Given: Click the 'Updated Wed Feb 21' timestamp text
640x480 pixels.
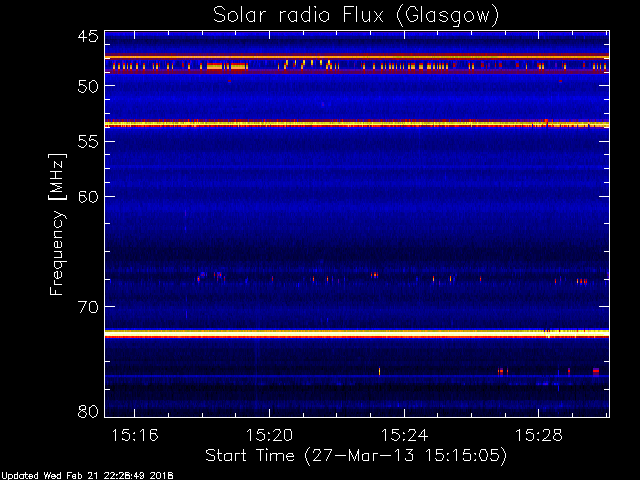Looking at the screenshot, I should click(x=87, y=476).
